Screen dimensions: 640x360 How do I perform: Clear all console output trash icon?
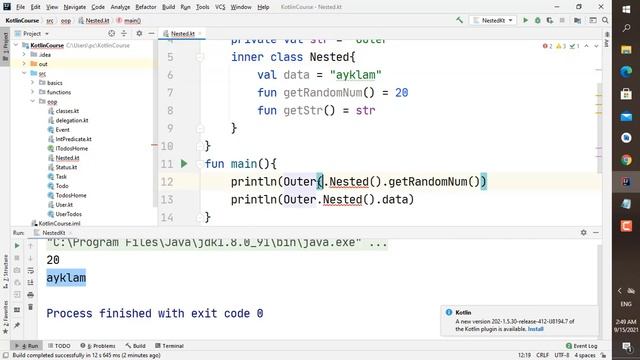click(x=31, y=307)
